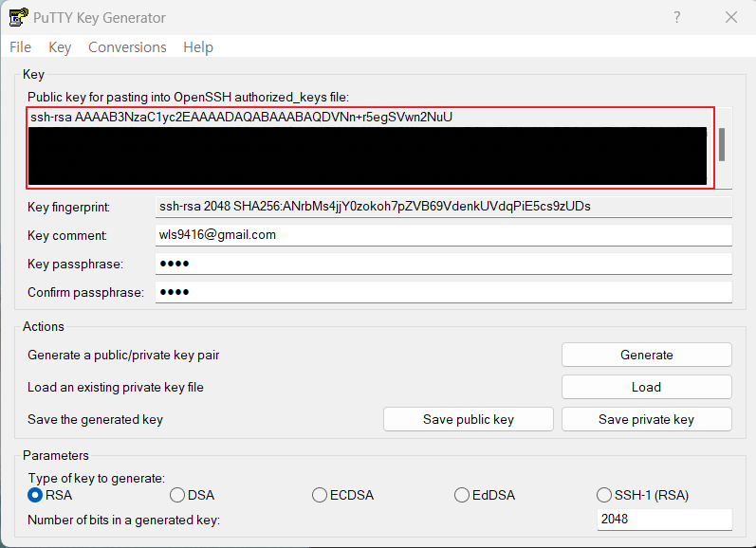Click the 'Save the generated key' text

96,420
